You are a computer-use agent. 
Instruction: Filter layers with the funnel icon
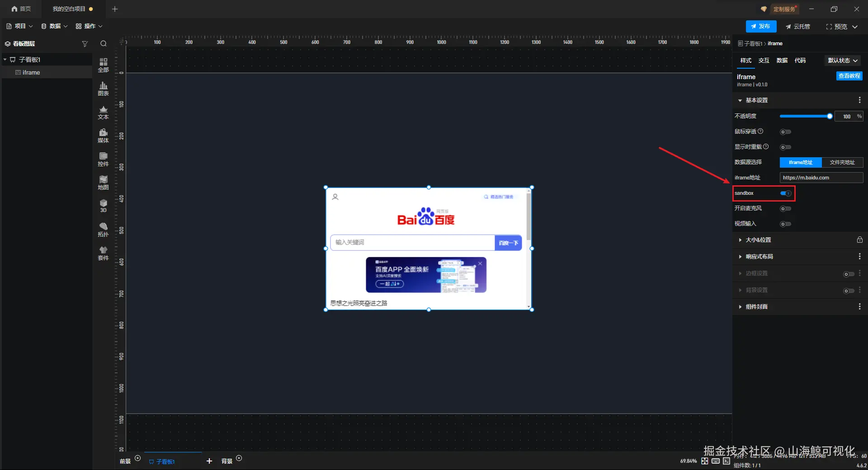85,44
